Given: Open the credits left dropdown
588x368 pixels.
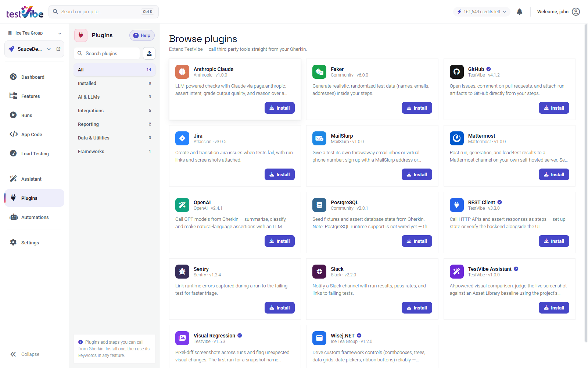Looking at the screenshot, I should (x=482, y=12).
